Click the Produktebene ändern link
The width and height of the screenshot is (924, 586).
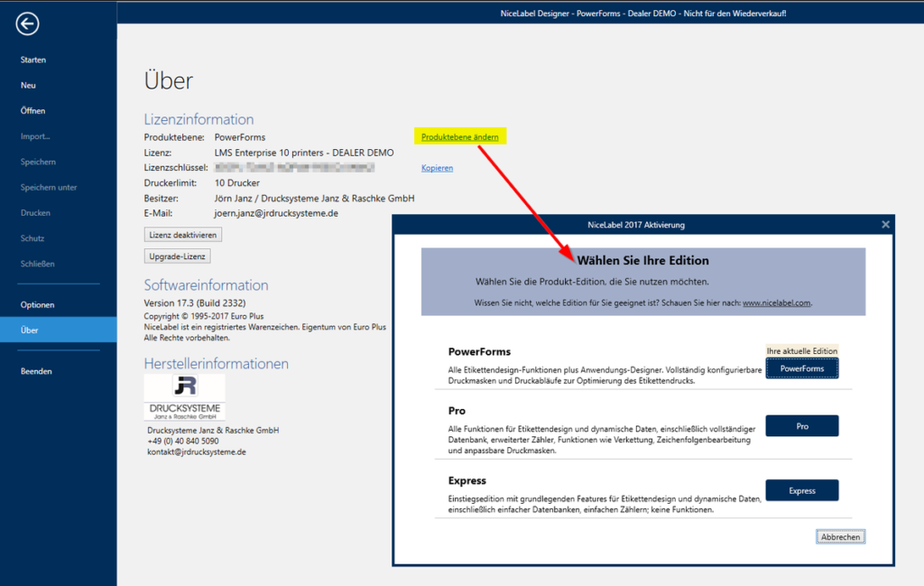pyautogui.click(x=459, y=136)
